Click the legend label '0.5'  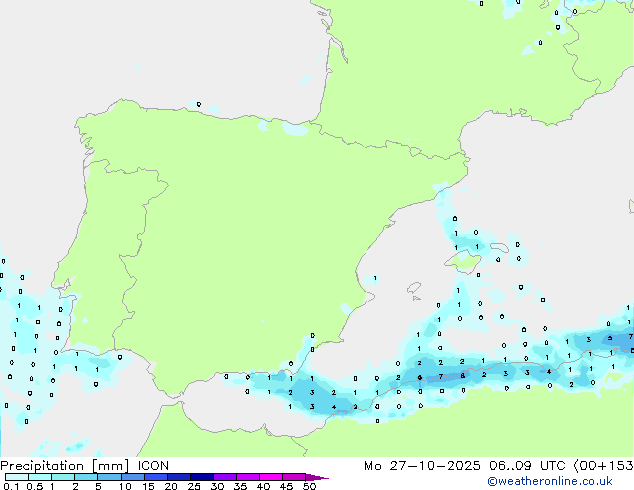[35, 486]
